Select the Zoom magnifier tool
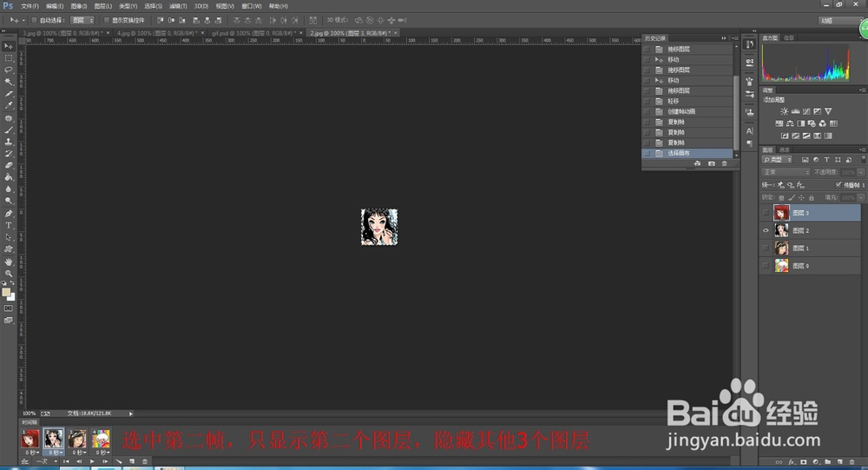The image size is (868, 470). point(9,274)
